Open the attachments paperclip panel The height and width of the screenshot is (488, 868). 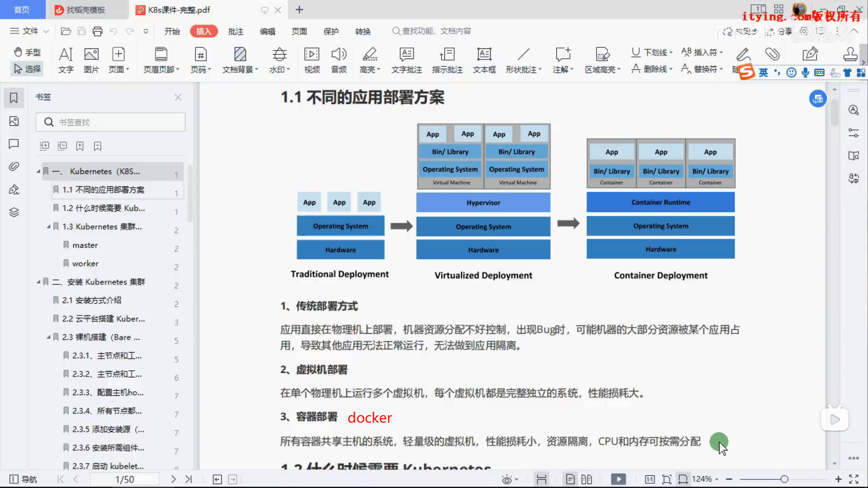click(14, 166)
